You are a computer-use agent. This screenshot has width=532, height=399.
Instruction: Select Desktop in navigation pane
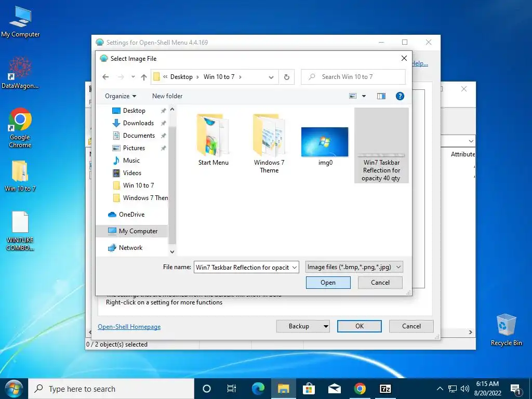coord(134,111)
